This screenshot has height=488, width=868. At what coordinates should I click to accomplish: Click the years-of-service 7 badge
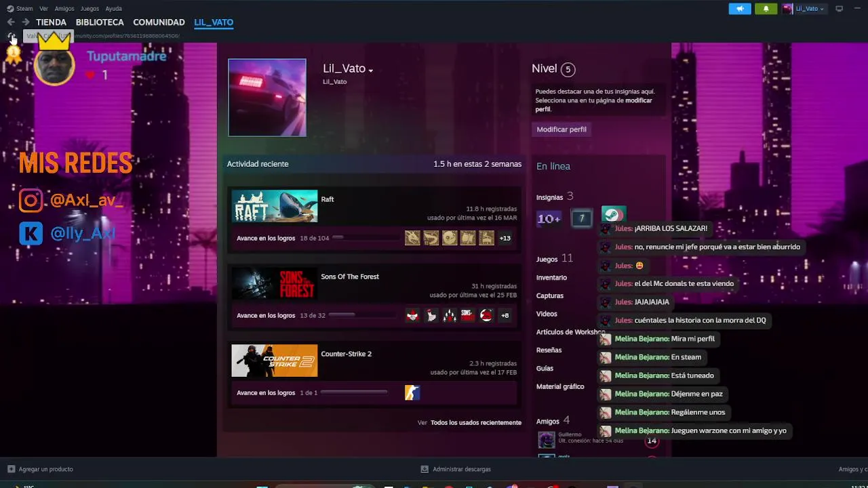581,218
